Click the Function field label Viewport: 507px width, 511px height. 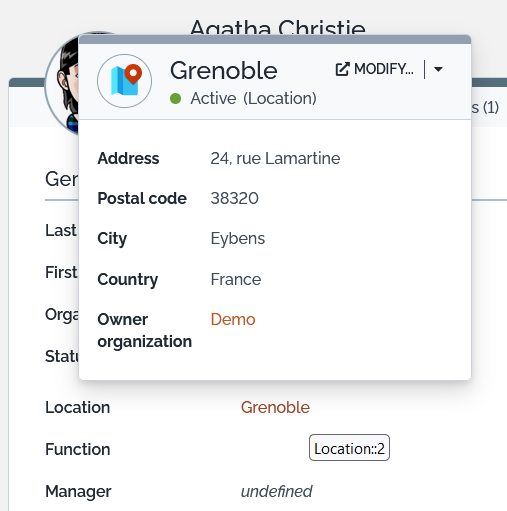click(78, 449)
